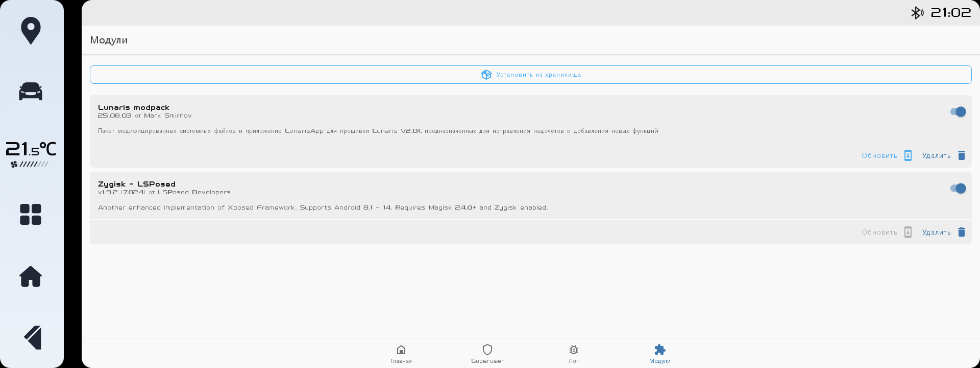
Task: Tap trash icon for Lunaris modpack
Action: click(962, 155)
